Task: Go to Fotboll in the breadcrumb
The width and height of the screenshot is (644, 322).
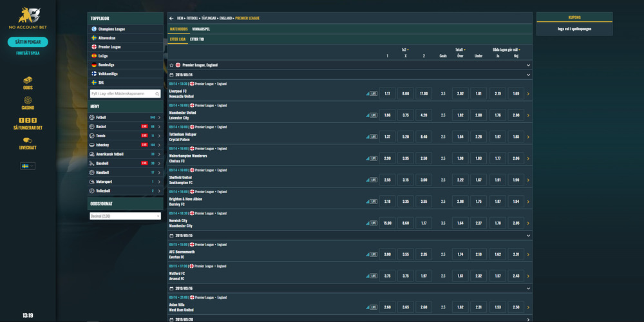Action: point(192,18)
